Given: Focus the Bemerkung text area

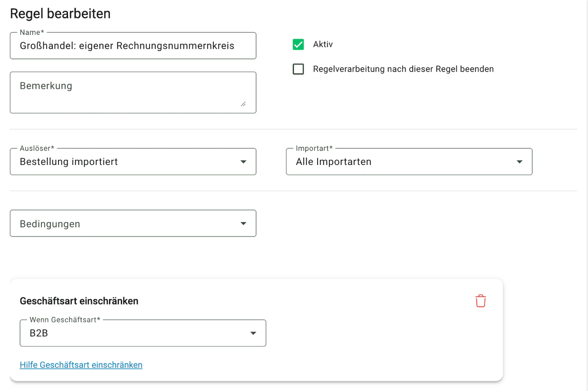Looking at the screenshot, I should tap(133, 93).
